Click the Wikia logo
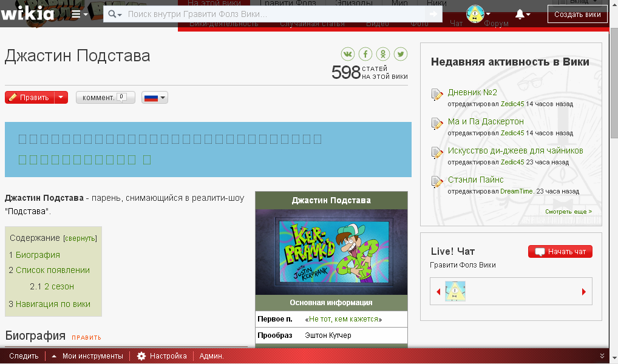The image size is (618, 364). [27, 14]
